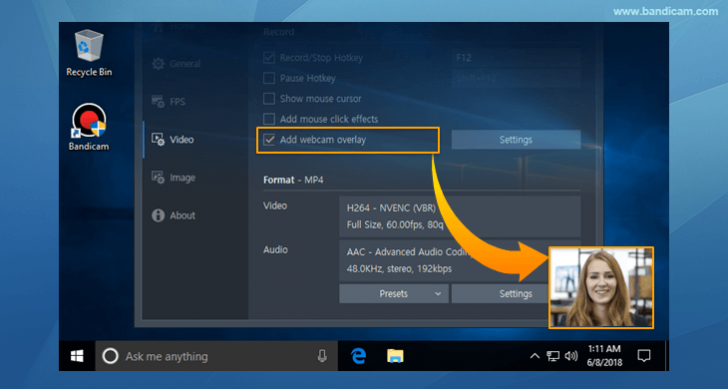Launch Microsoft Edge from taskbar

tap(358, 356)
